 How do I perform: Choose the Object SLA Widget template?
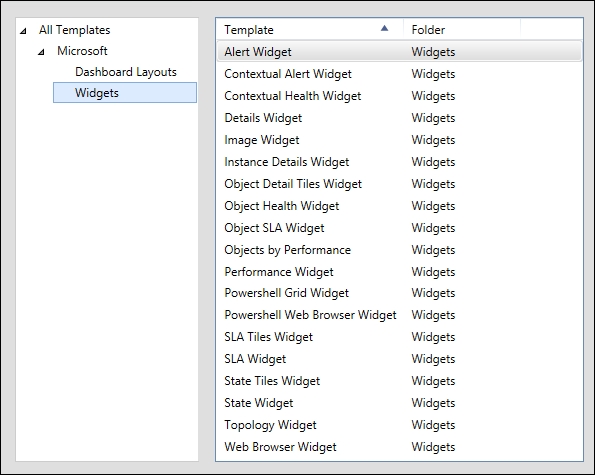point(399,228)
